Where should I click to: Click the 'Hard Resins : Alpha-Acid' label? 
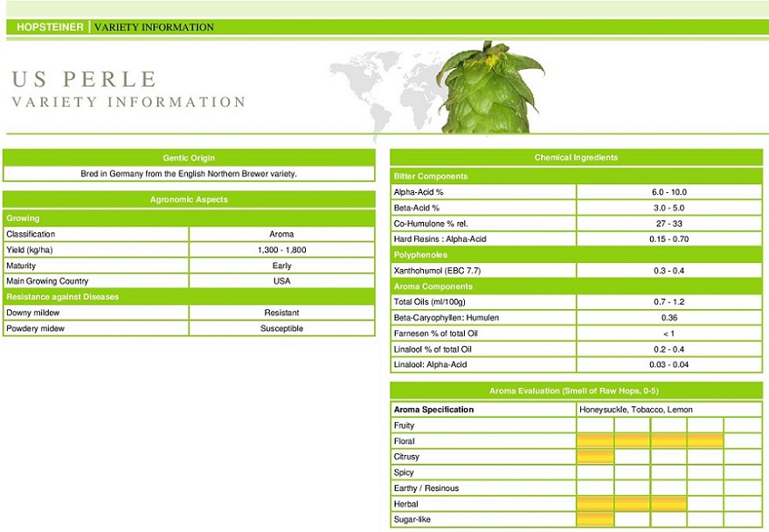point(440,238)
